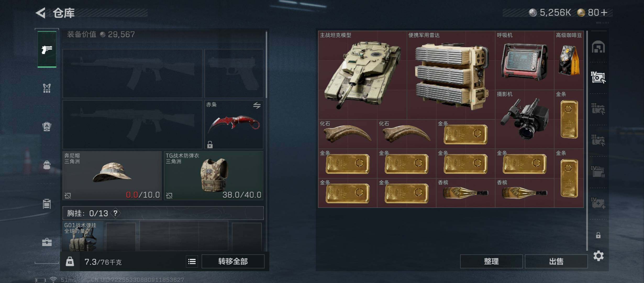644x283 pixels.
Task: Click the settings gear icon
Action: point(598,256)
